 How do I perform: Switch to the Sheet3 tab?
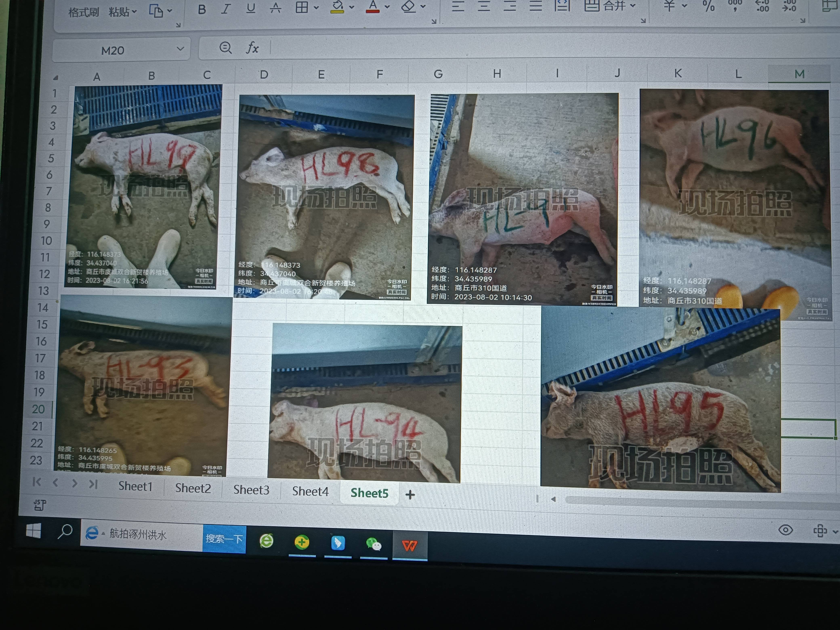251,490
